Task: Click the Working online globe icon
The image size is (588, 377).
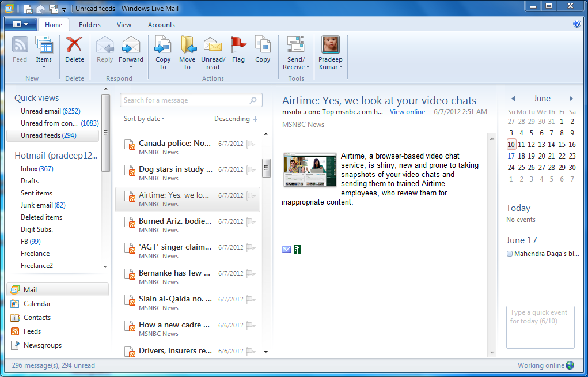Action: pos(570,365)
